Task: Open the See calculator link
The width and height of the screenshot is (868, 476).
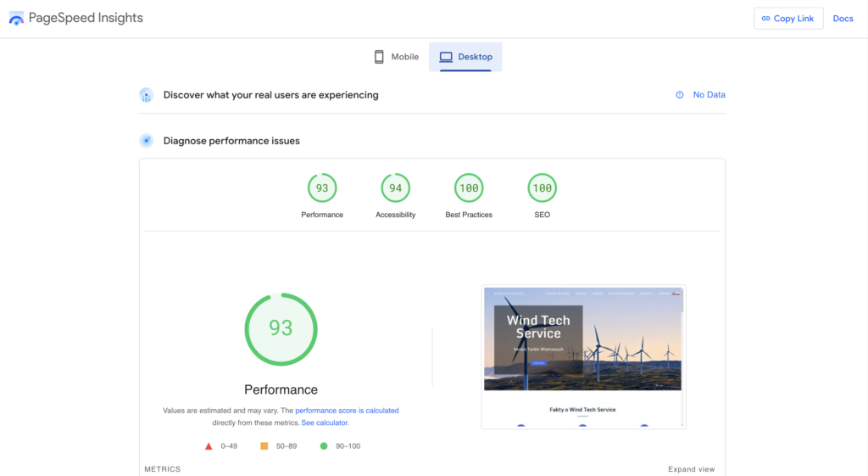Action: coord(325,423)
